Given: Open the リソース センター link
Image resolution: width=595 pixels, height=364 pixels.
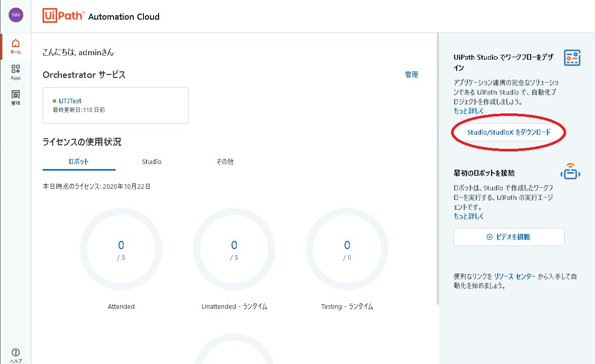Looking at the screenshot, I should (x=515, y=276).
